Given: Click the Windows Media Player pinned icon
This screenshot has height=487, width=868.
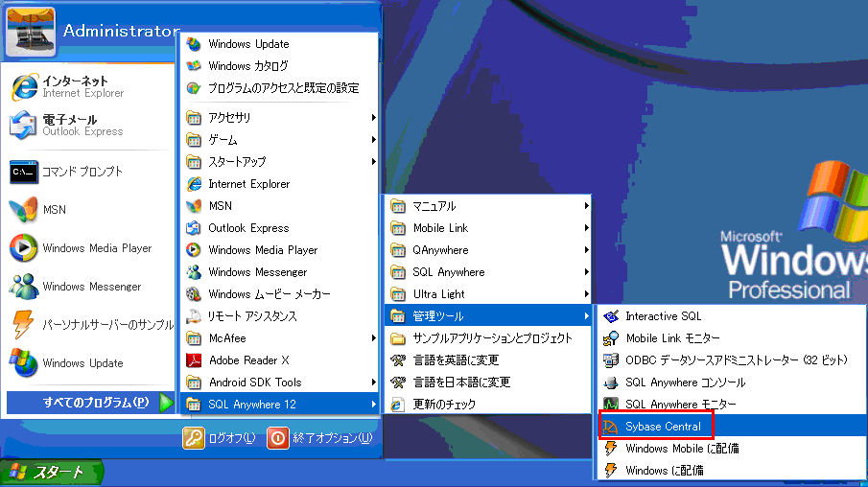Looking at the screenshot, I should (23, 248).
